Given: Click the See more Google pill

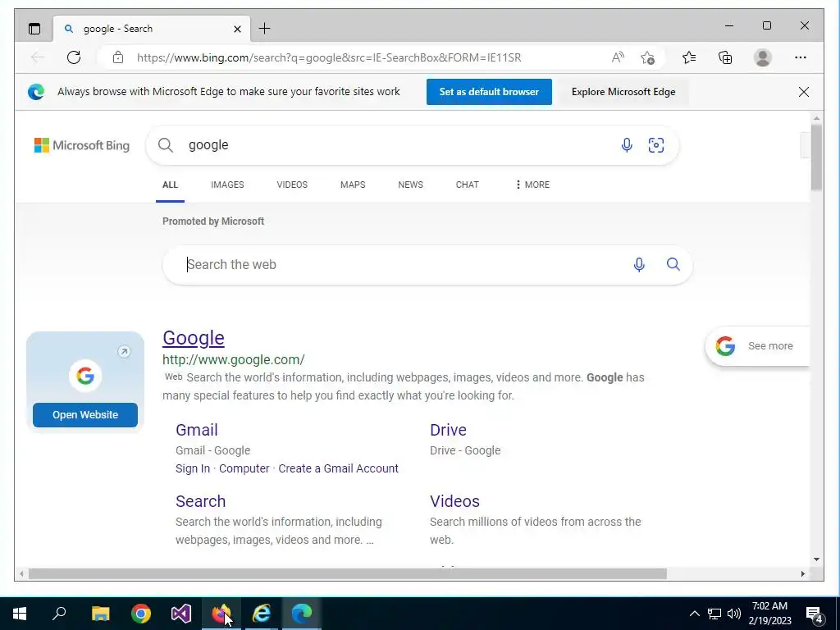Looking at the screenshot, I should tap(757, 346).
